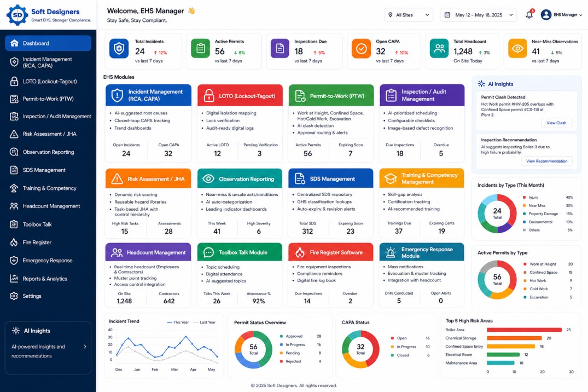Expand the sidebar AI Insights arrow
Image resolution: width=588 pixels, height=392 pixels.
pos(85,347)
